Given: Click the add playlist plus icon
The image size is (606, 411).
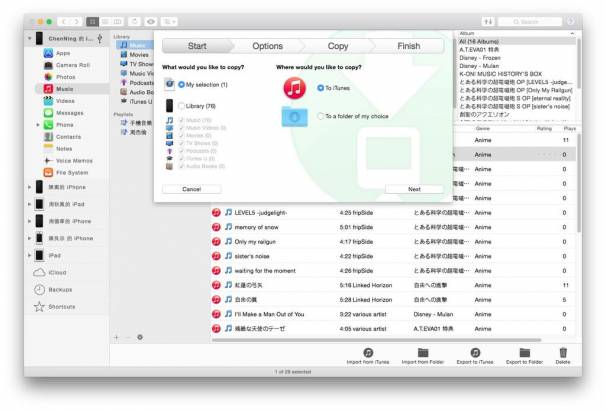Looking at the screenshot, I should click(116, 337).
